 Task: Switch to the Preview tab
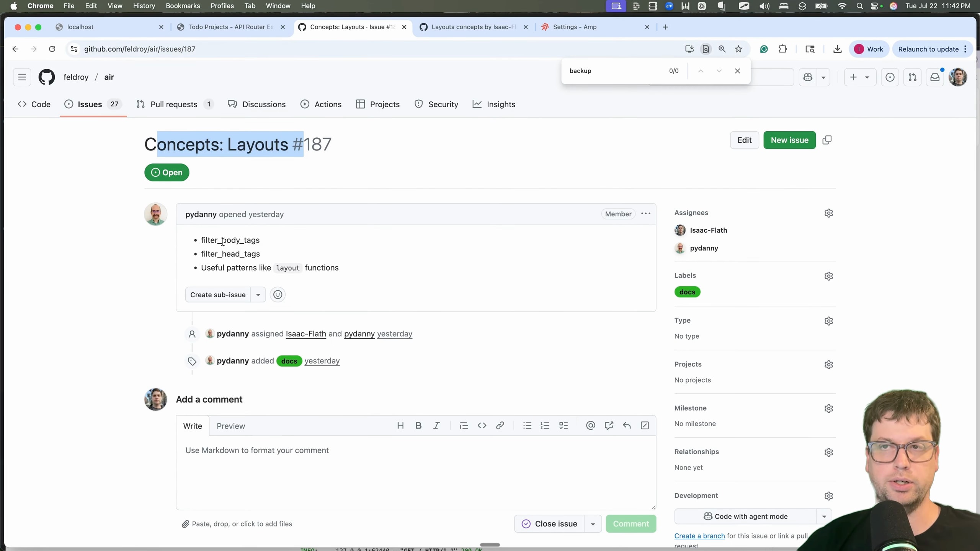[x=230, y=426]
